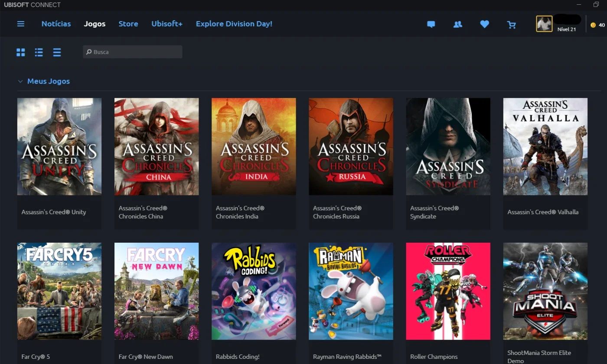Open the Store tab
This screenshot has width=607, height=364.
[128, 24]
